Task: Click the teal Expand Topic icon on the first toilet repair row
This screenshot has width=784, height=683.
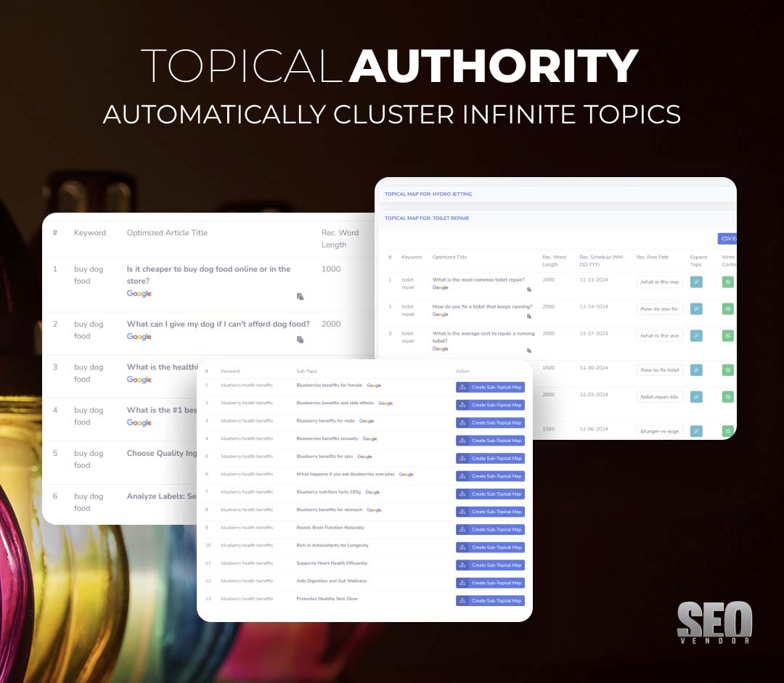Action: 696,282
